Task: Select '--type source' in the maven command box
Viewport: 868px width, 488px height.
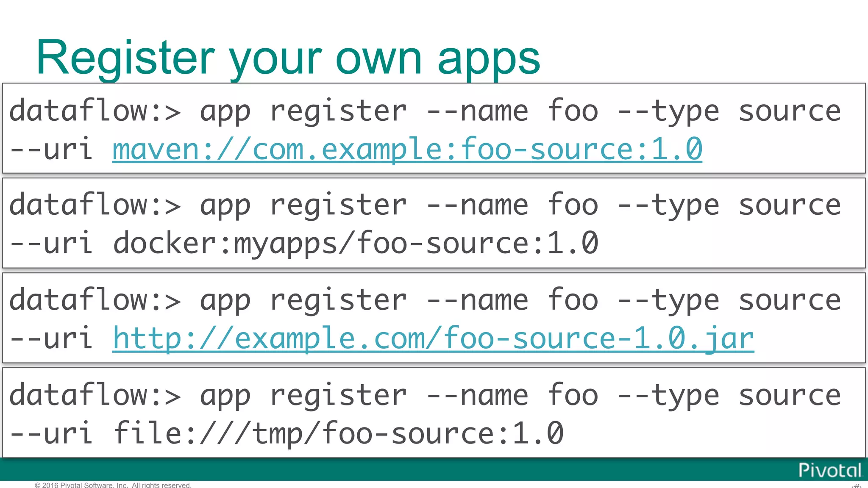Action: click(729, 111)
